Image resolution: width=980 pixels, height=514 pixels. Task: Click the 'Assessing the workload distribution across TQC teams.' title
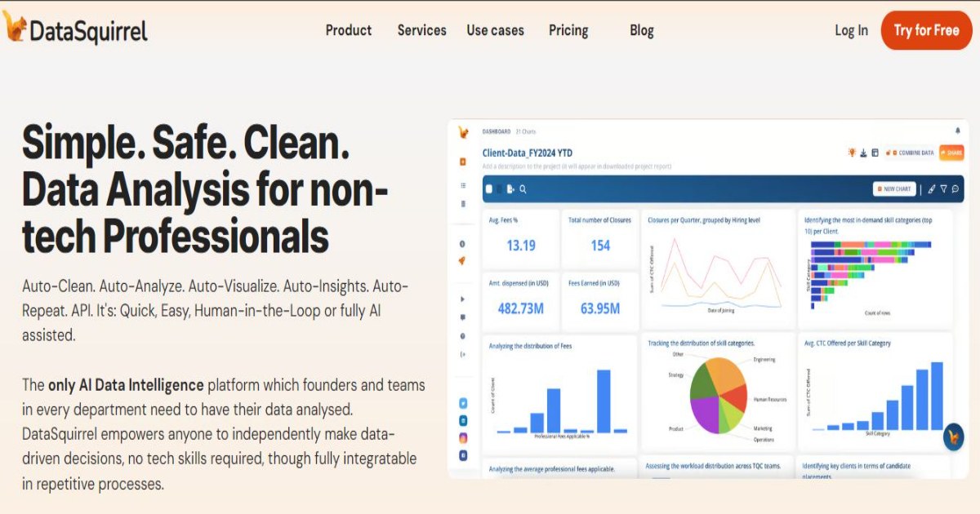714,466
